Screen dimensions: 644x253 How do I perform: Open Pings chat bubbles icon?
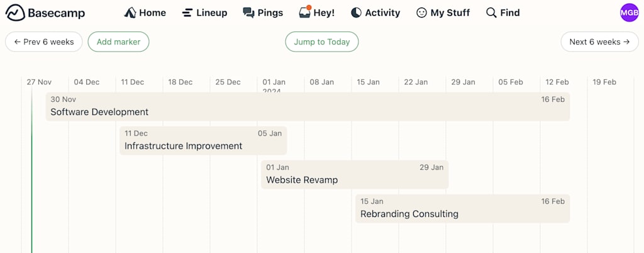(x=248, y=13)
